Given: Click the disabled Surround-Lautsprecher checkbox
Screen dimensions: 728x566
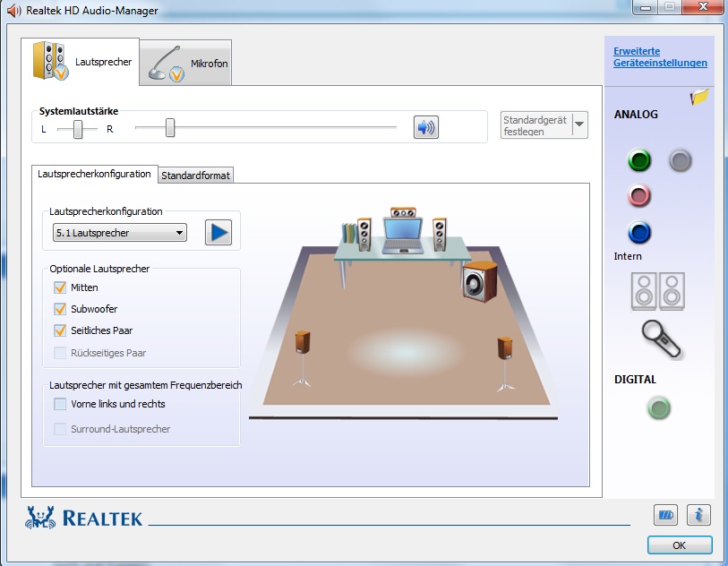Looking at the screenshot, I should tap(60, 429).
